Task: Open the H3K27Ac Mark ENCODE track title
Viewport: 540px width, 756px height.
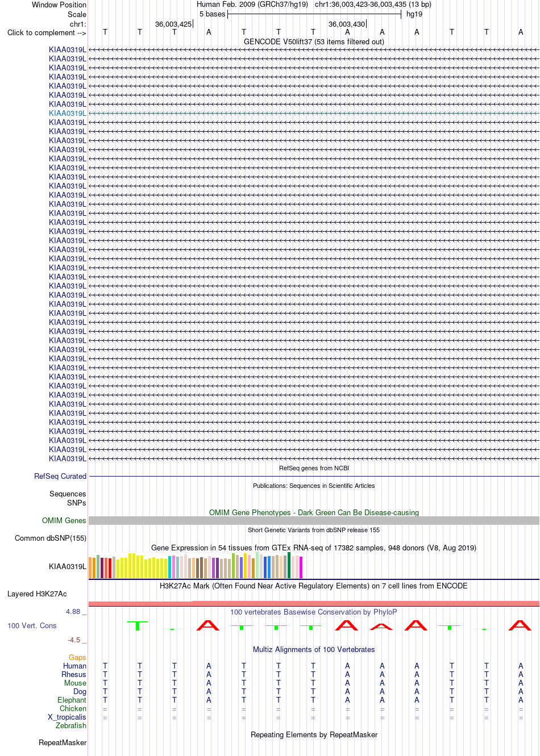Action: [x=314, y=586]
